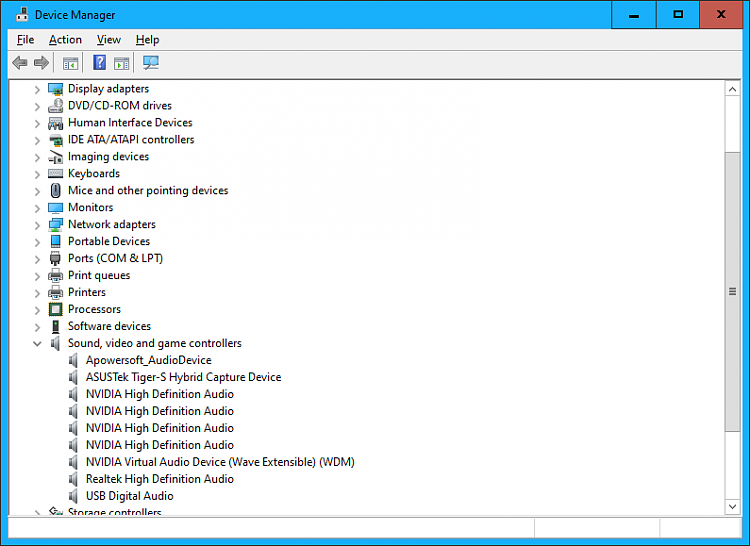Click the speaker icon beside Sound, video and game controllers
750x546 pixels.
click(55, 343)
